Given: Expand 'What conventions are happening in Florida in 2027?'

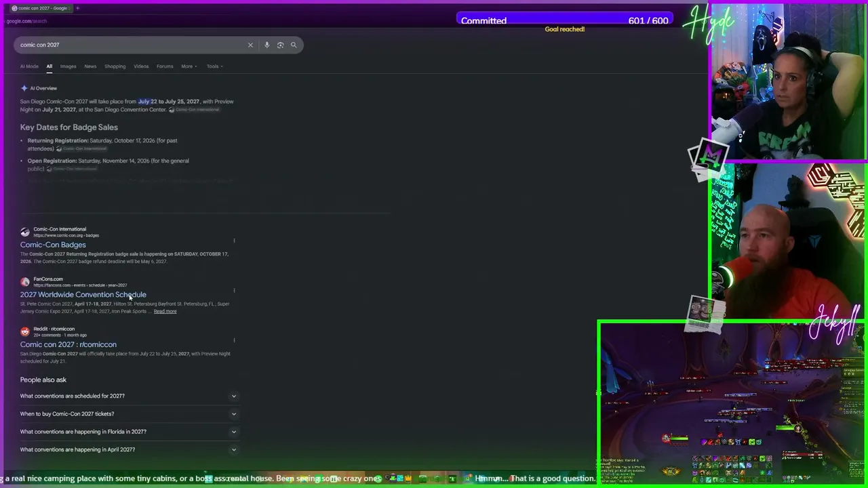Looking at the screenshot, I should point(129,432).
